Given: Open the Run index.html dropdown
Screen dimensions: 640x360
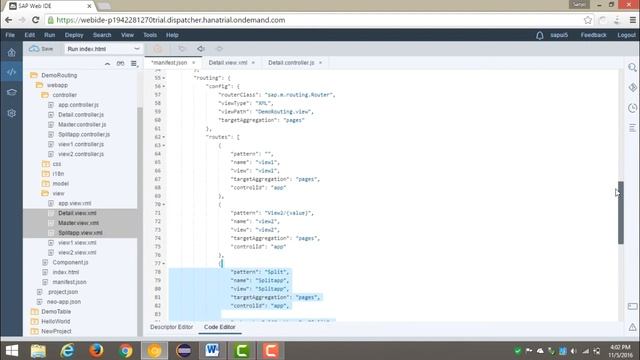Looking at the screenshot, I should tap(103, 49).
